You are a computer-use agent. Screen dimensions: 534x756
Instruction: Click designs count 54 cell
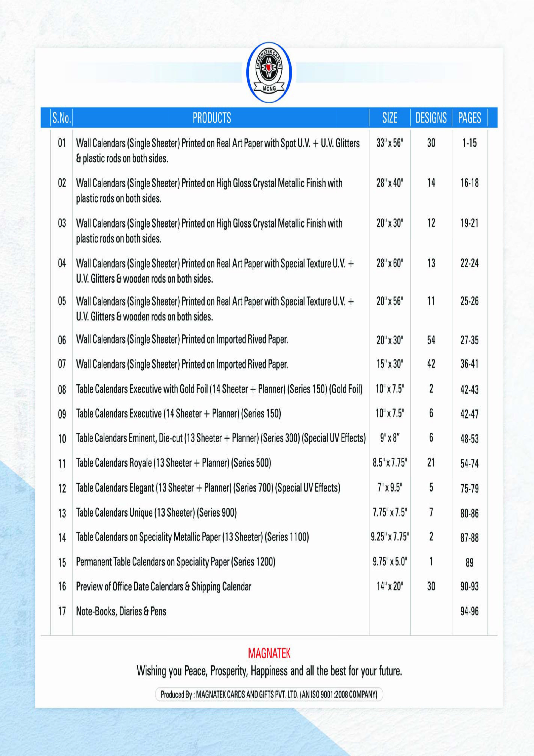click(431, 340)
